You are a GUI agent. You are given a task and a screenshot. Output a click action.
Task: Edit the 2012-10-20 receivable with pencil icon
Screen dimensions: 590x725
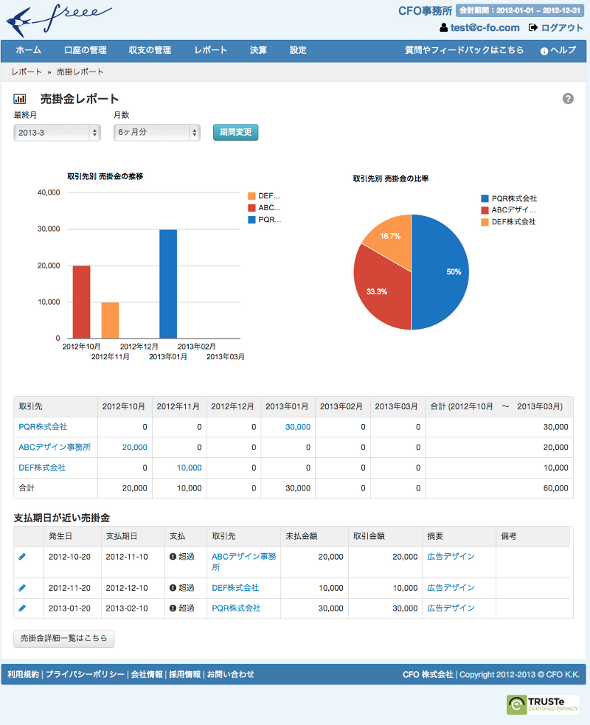click(22, 557)
